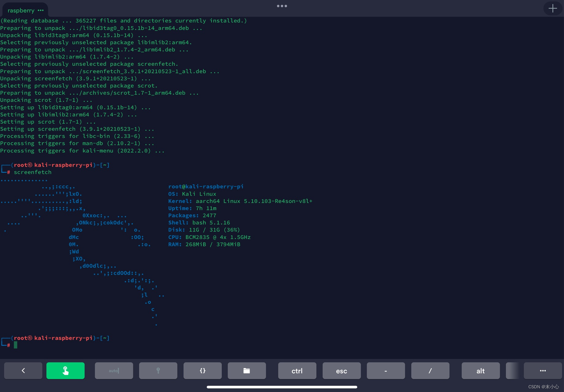Switch to the raspberry terminal tab
Viewport: 564px width, 392px height.
point(21,10)
